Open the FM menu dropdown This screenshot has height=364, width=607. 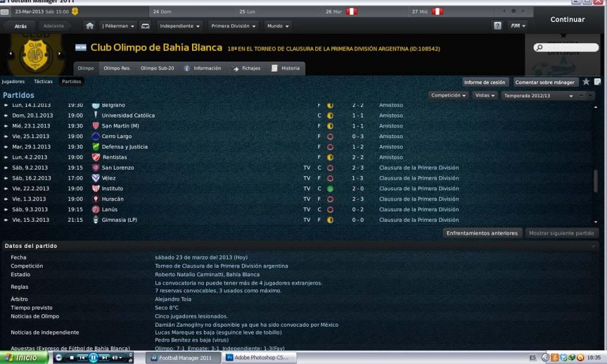click(517, 25)
